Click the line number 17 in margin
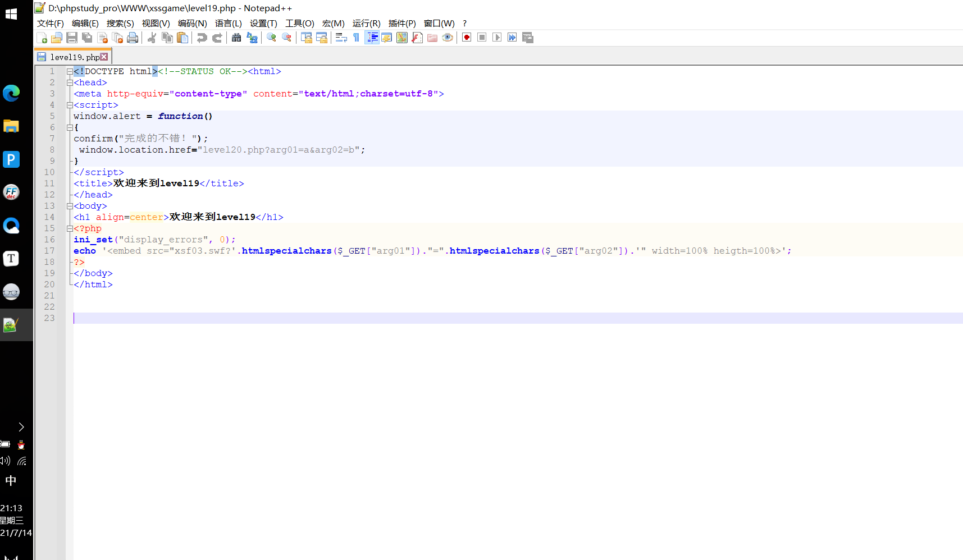The width and height of the screenshot is (963, 560). point(49,251)
